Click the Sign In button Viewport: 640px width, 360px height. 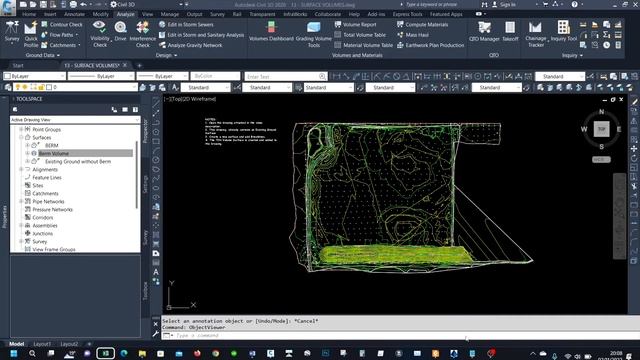coord(504,4)
